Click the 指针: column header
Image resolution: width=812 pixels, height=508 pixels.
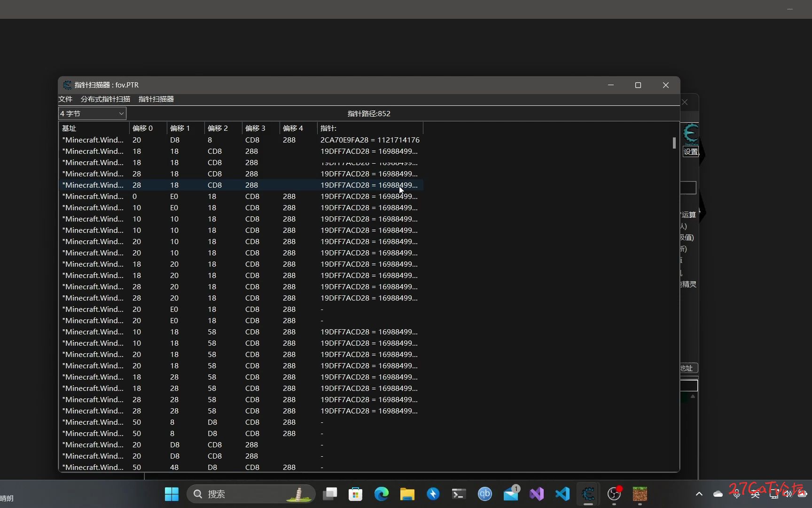coord(370,128)
